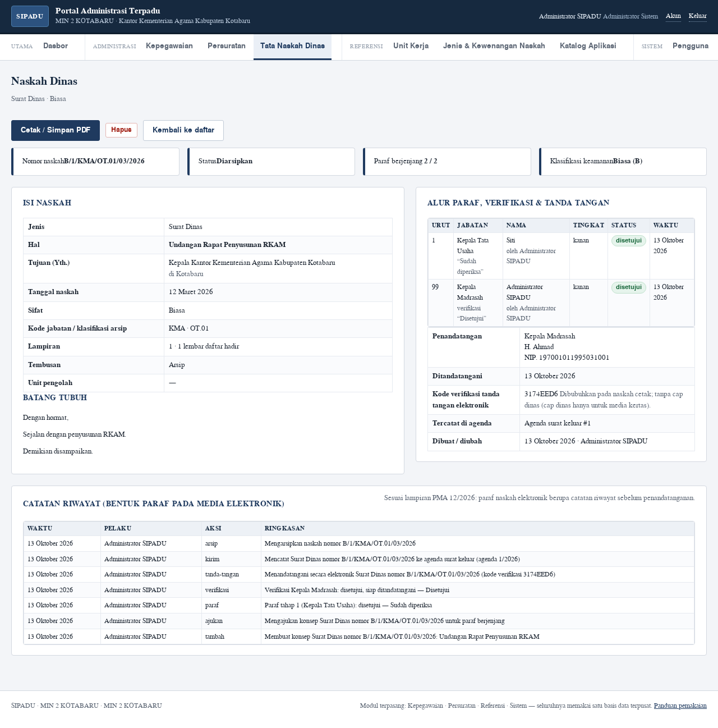This screenshot has height=728, width=718.
Task: Click the SIPADU logo badge
Action: (30, 16)
